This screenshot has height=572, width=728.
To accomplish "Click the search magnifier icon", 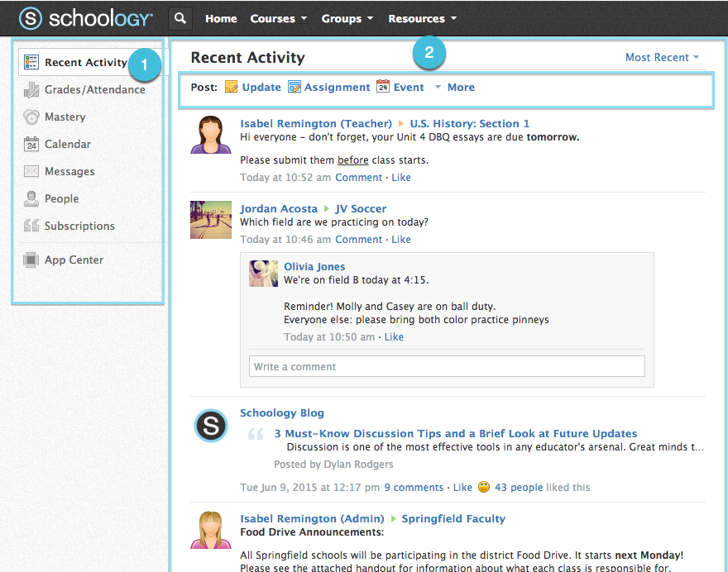I will [x=180, y=18].
